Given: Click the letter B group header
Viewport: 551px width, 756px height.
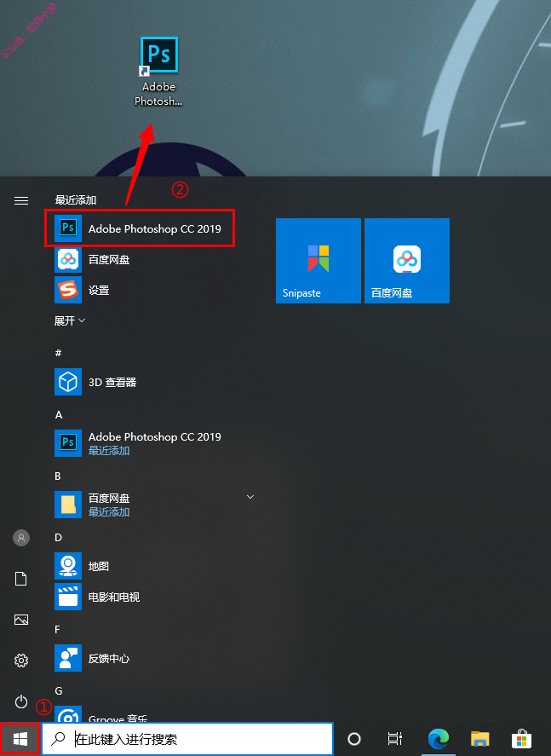Looking at the screenshot, I should pyautogui.click(x=58, y=476).
